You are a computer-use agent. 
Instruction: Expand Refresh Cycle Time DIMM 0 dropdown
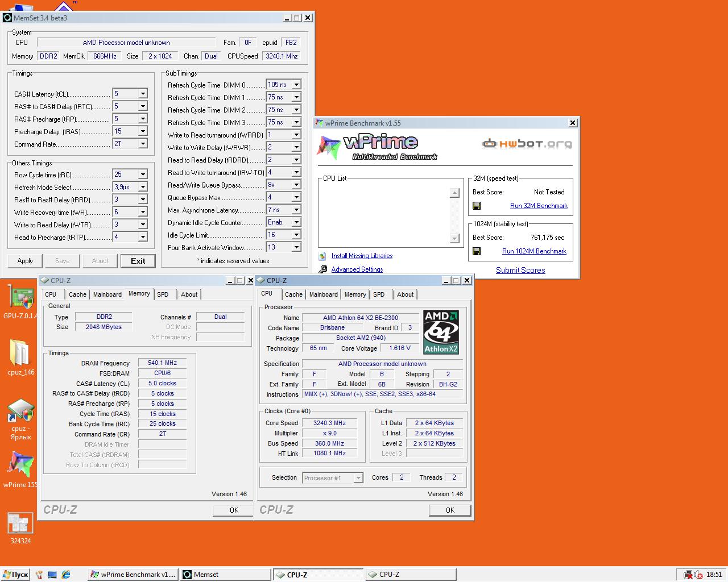[296, 85]
